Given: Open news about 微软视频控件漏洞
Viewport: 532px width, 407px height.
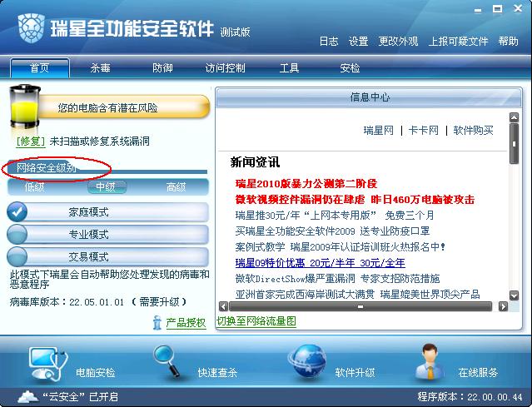Looking at the screenshot, I should pos(355,200).
